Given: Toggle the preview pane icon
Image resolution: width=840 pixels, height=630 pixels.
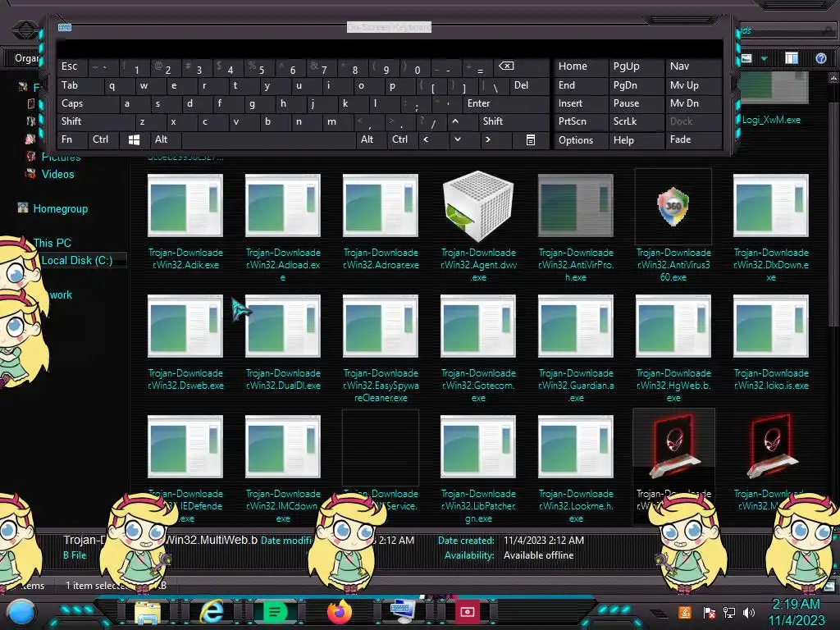Looking at the screenshot, I should (792, 58).
